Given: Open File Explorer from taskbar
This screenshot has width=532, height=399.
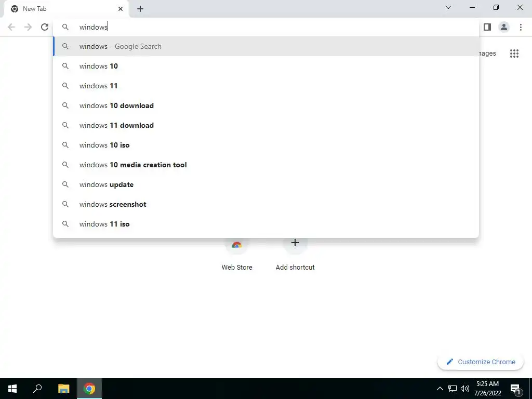Looking at the screenshot, I should 64,389.
